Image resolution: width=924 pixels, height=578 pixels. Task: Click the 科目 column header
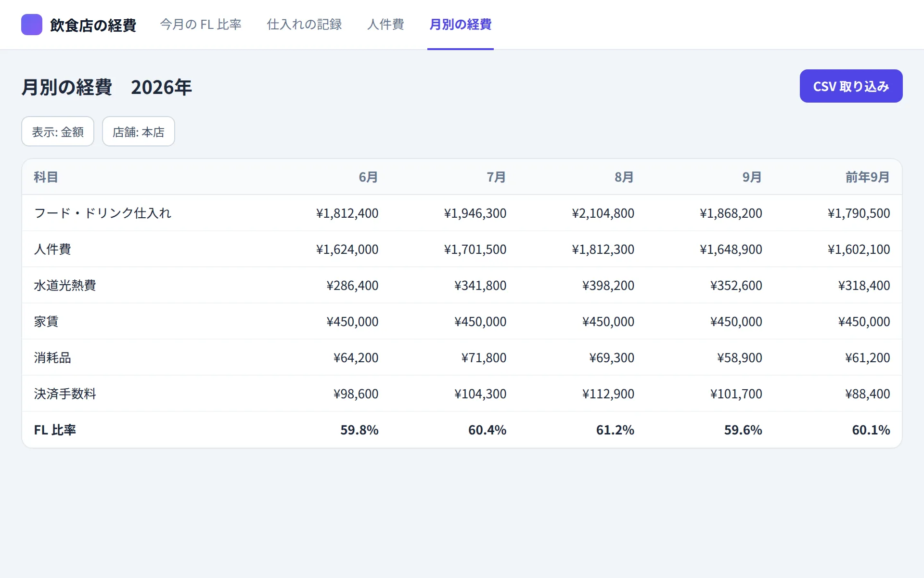tap(46, 177)
